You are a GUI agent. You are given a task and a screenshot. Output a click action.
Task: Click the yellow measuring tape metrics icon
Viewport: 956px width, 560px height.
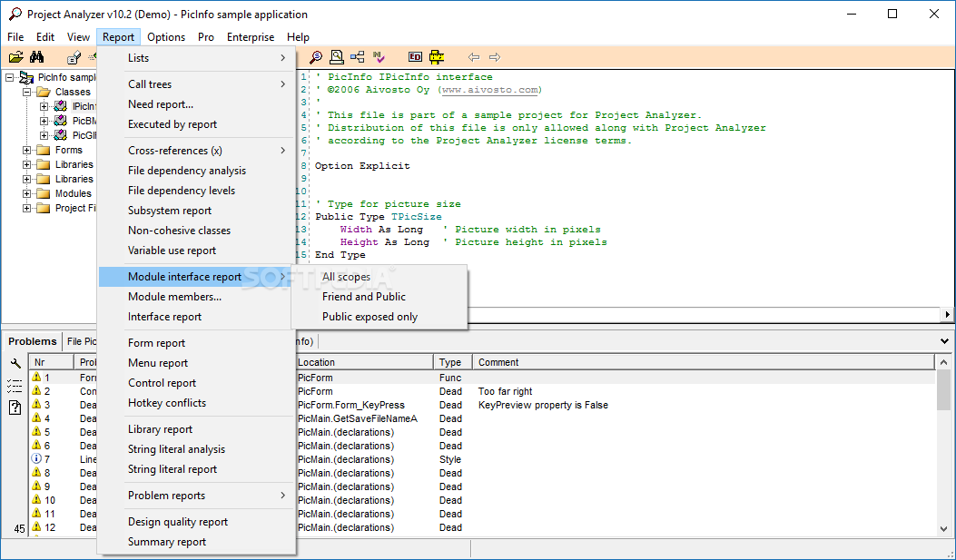pos(437,57)
